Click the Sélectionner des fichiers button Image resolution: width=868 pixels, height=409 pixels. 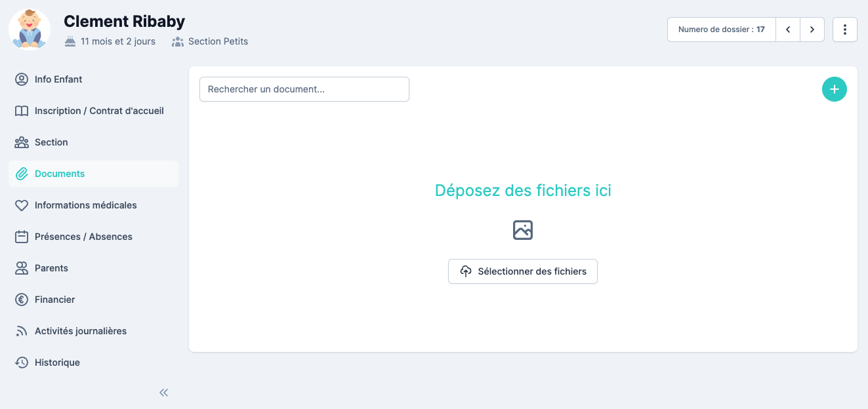coord(522,271)
